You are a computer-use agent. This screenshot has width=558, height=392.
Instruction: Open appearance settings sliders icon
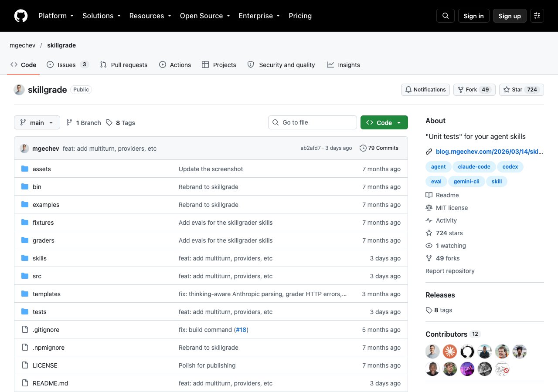537,16
